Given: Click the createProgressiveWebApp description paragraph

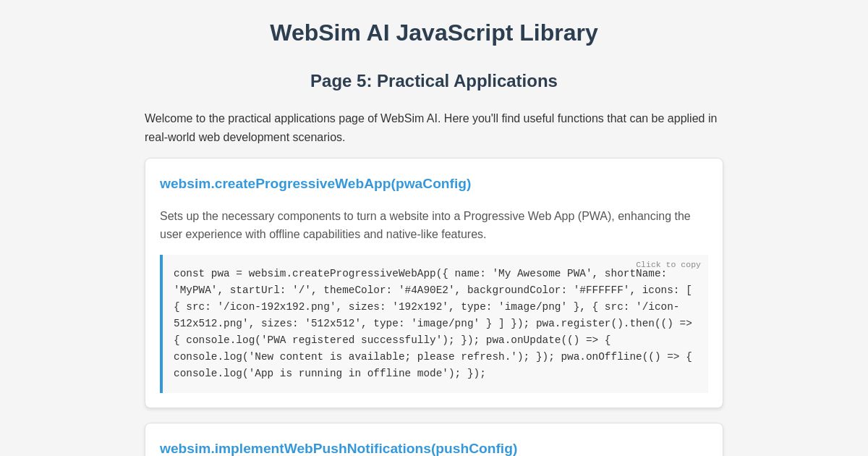Looking at the screenshot, I should coord(425,225).
